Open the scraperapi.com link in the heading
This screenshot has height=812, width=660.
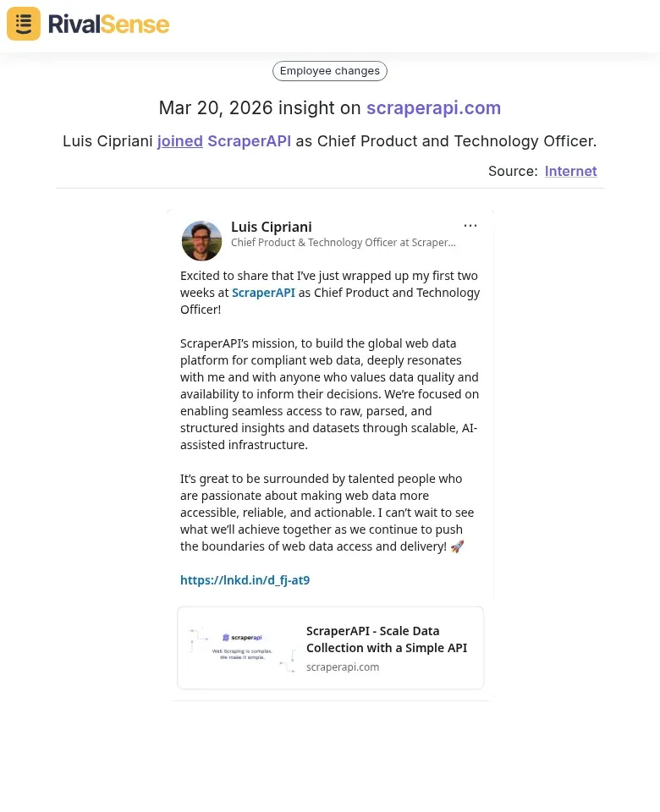tap(433, 108)
